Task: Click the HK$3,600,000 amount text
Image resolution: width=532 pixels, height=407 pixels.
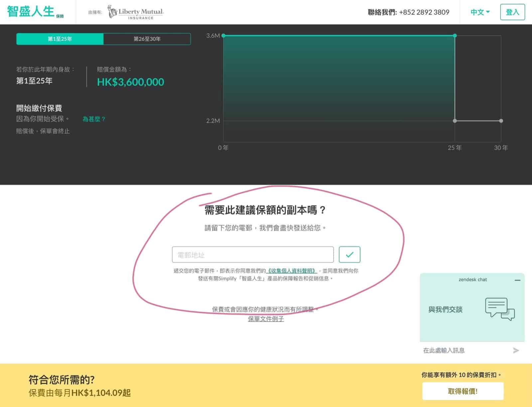Action: click(x=130, y=82)
